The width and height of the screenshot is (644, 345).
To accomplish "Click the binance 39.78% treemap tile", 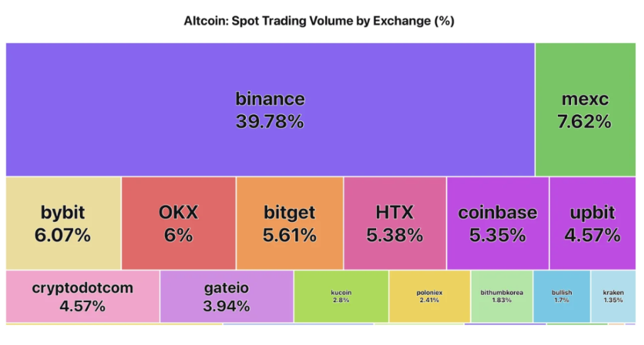I will point(270,109).
